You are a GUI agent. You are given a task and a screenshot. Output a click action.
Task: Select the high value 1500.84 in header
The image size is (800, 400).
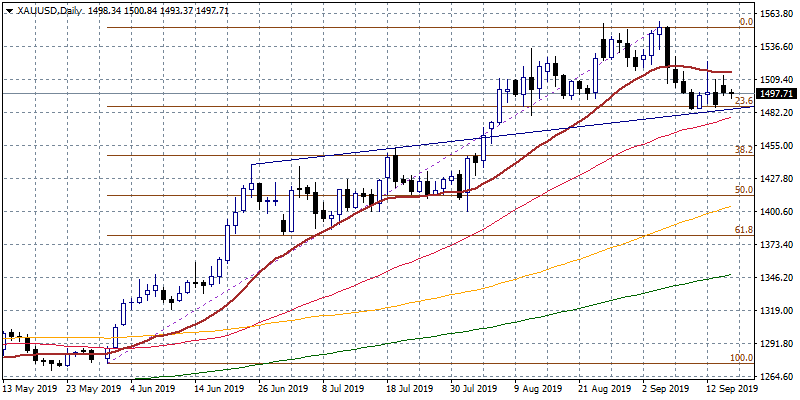pos(141,10)
